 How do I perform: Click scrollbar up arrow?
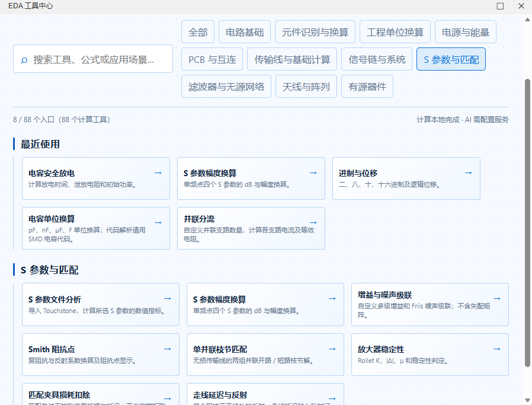[527, 20]
